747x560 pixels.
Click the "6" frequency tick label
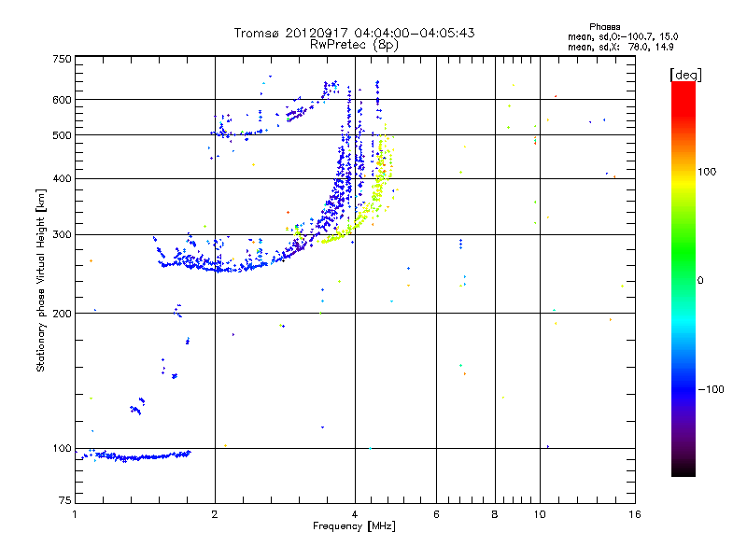point(436,514)
